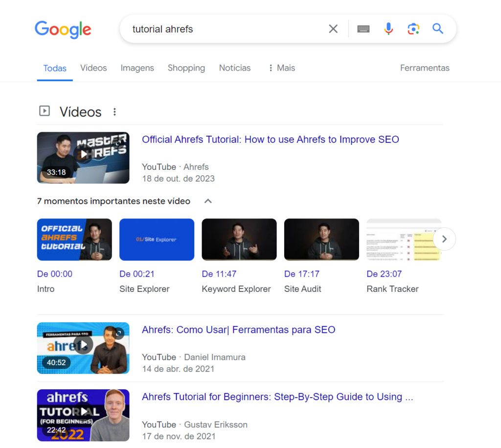Viewport: 501px width, 448px height.
Task: Click the '7 momentos importantes neste vídeo' label
Action: click(114, 201)
